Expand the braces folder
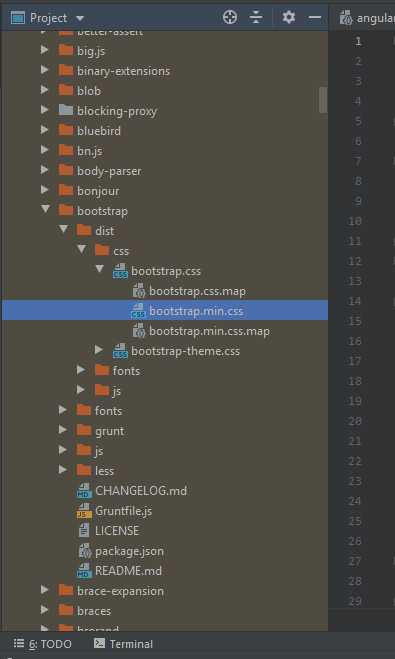This screenshot has height=659, width=395. tap(45, 609)
